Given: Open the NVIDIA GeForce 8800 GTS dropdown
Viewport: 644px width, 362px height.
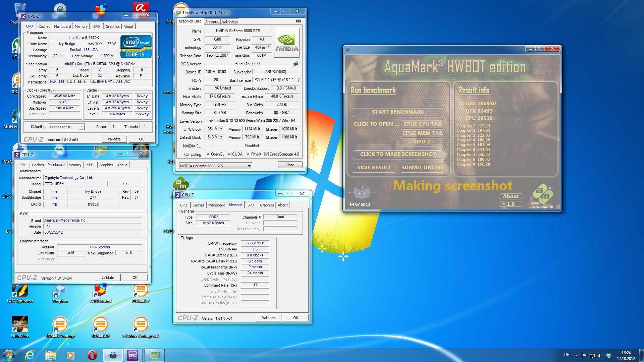Looking at the screenshot, I should click(215, 166).
